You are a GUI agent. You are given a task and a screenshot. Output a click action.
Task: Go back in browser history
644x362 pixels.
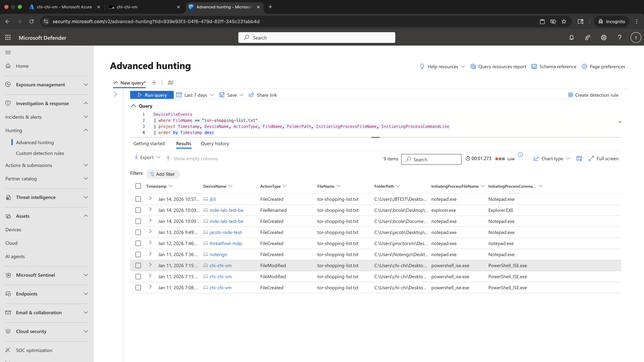(8, 21)
